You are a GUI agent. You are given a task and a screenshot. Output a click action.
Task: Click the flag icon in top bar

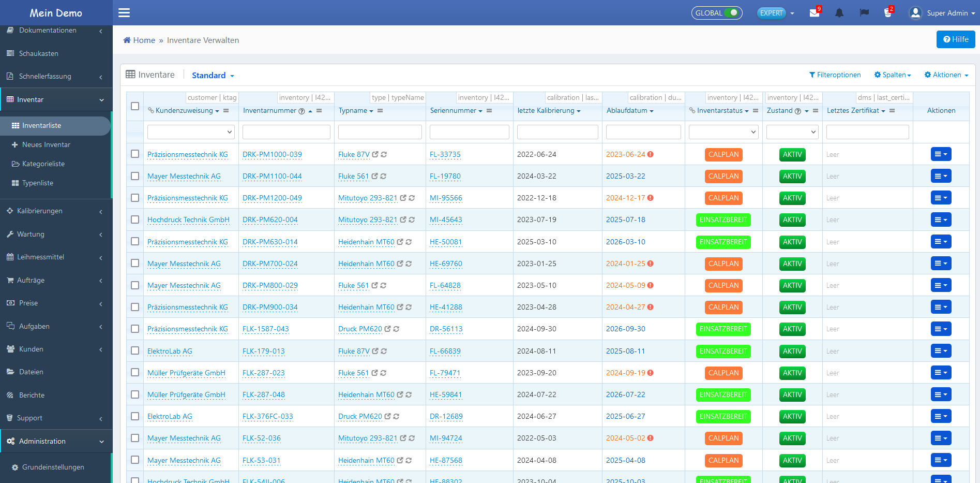coord(864,13)
